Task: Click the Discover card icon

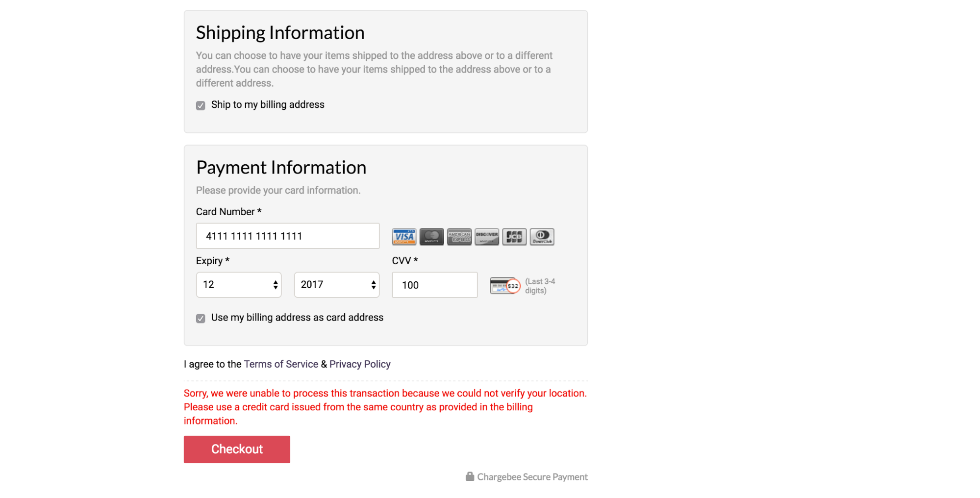Action: pyautogui.click(x=486, y=237)
